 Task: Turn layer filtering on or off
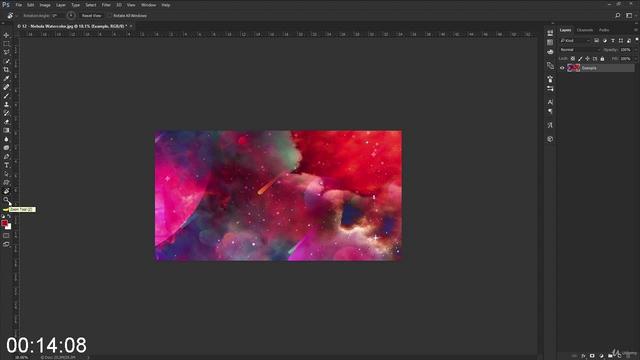636,39
